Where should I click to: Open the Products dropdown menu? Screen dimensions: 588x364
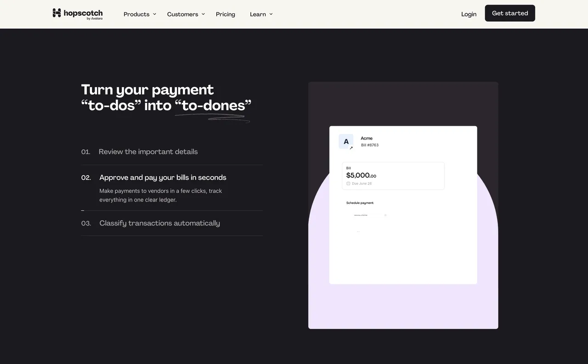(x=139, y=14)
